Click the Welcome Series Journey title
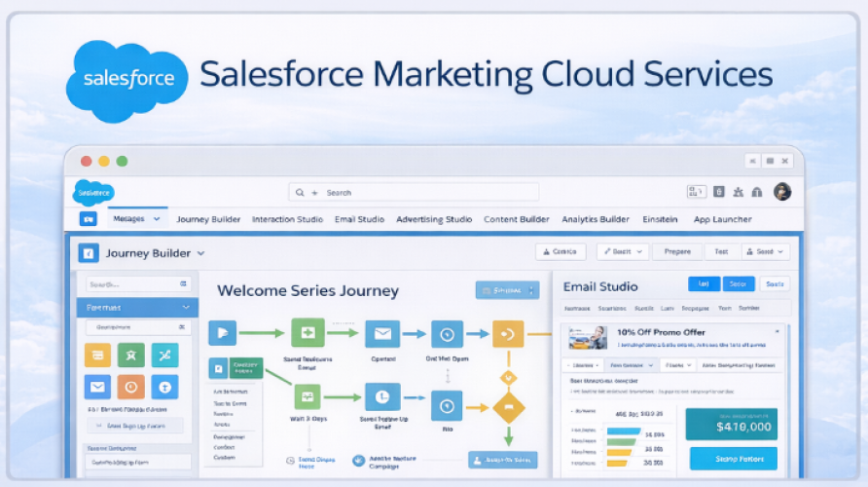The width and height of the screenshot is (868, 487). tap(307, 291)
